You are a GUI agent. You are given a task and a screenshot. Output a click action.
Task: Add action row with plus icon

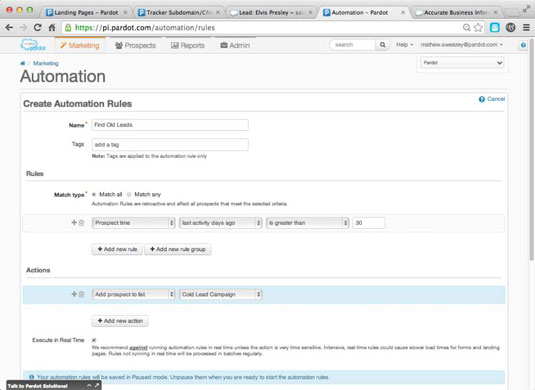pyautogui.click(x=74, y=294)
